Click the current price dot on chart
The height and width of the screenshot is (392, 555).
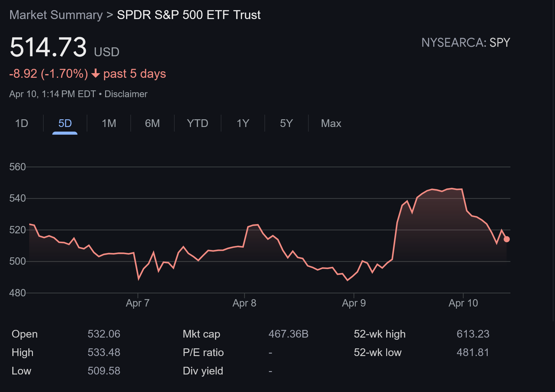[x=507, y=239]
